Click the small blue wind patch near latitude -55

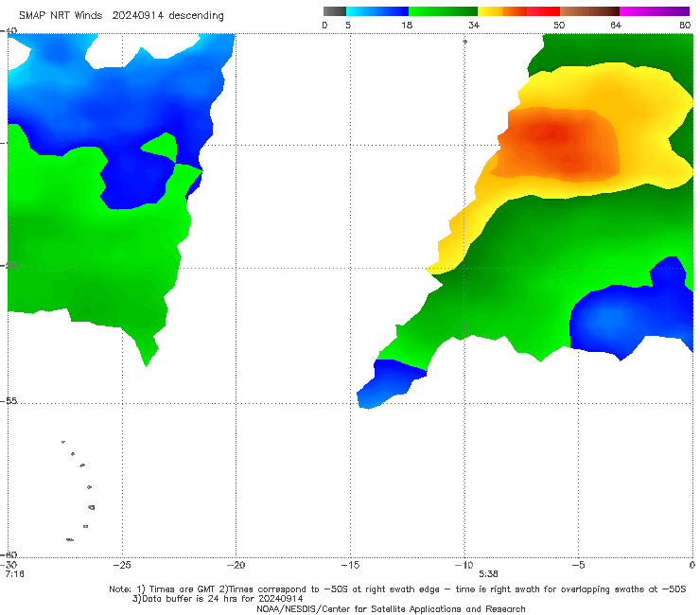(391, 384)
